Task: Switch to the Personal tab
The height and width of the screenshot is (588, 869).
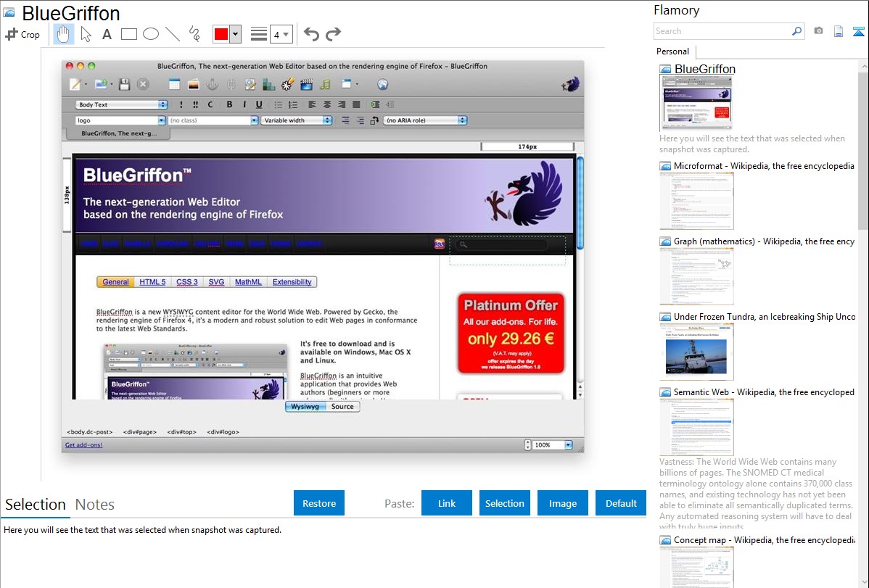Action: tap(673, 51)
